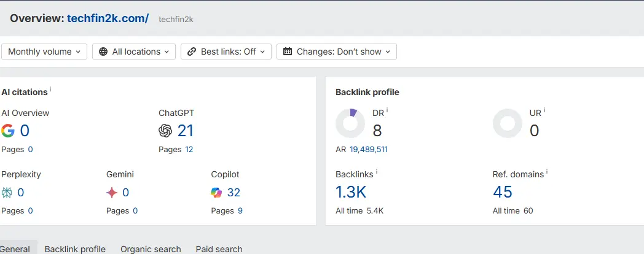Click the Perplexity citations count 0
Image resolution: width=644 pixels, height=254 pixels.
pos(20,193)
